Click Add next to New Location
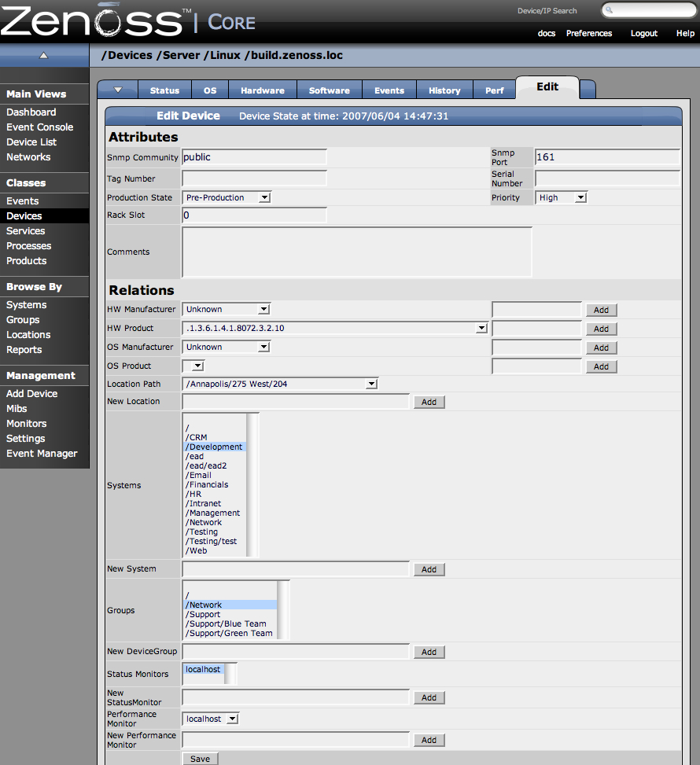 429,402
